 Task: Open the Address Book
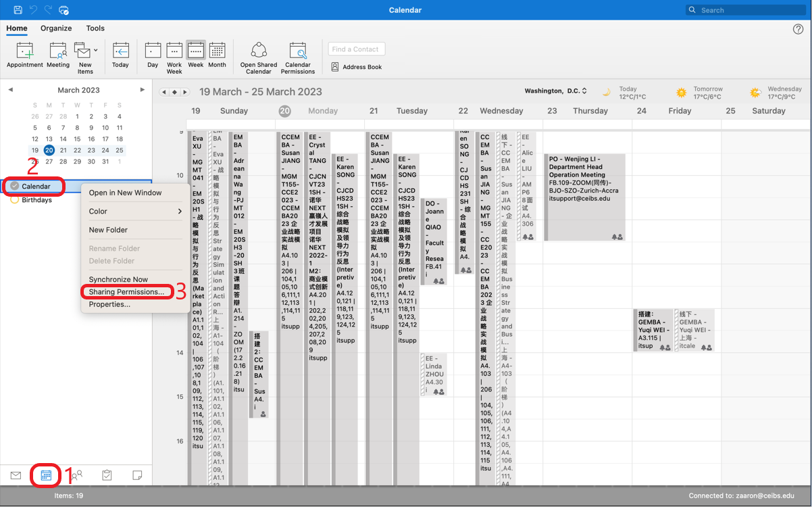click(356, 67)
